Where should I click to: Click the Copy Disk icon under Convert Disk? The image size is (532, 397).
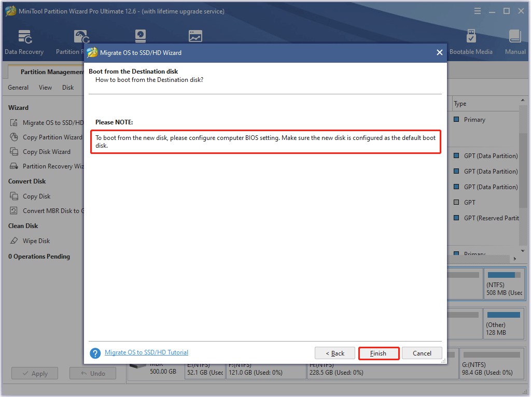tap(13, 196)
